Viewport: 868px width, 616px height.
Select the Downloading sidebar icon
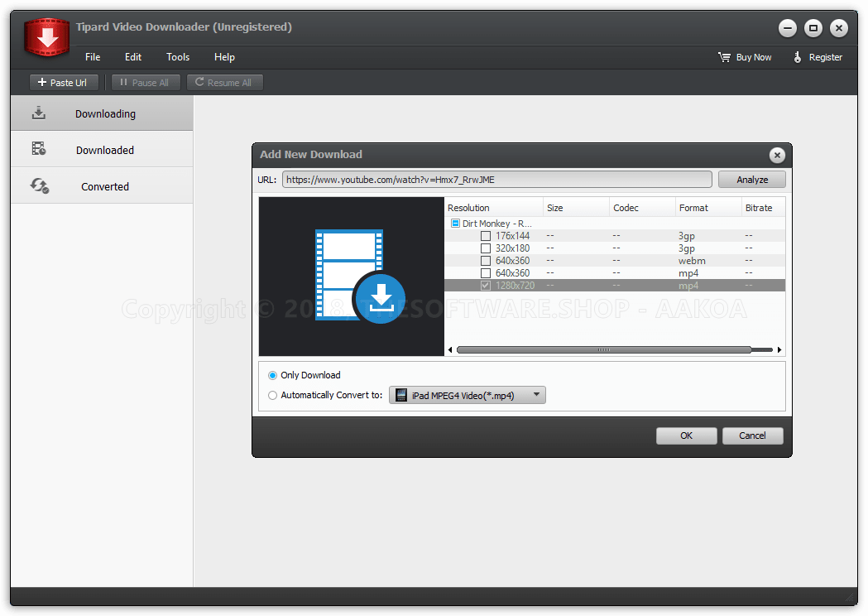coord(38,112)
